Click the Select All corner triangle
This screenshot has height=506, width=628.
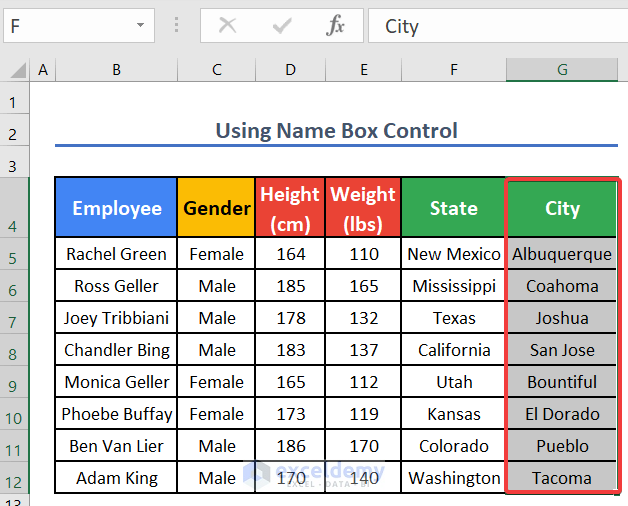pos(18,70)
